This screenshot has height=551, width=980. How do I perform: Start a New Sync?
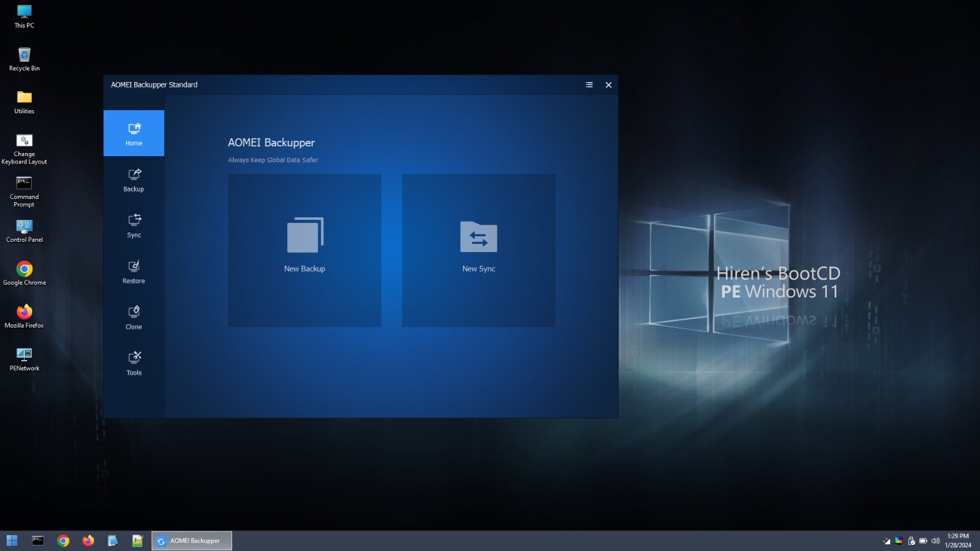click(478, 250)
